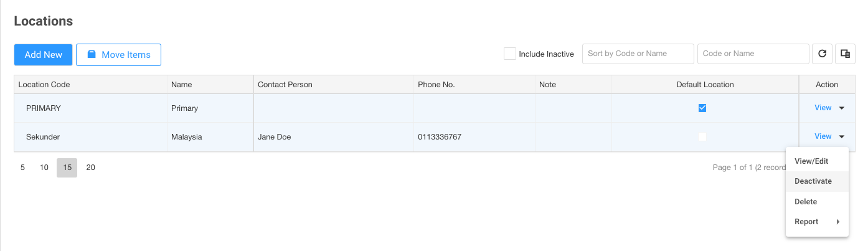Uncheck Default Location for PRIMARY row
868x251 pixels.
(702, 108)
